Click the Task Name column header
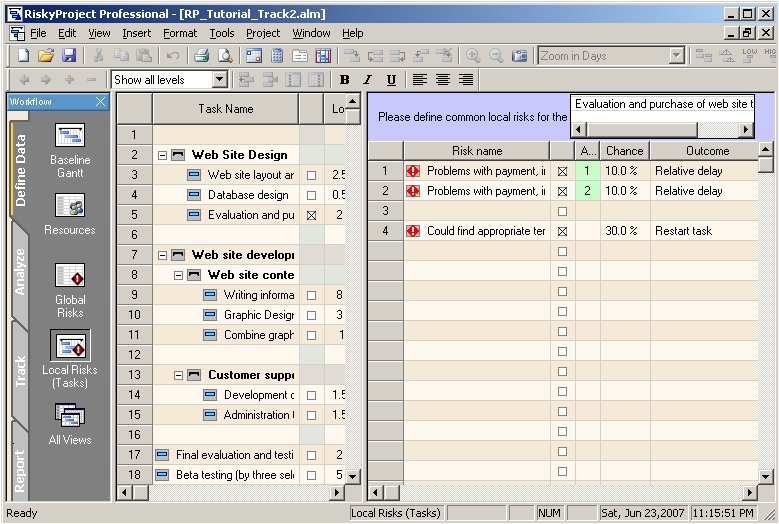This screenshot has width=779, height=524. point(226,109)
